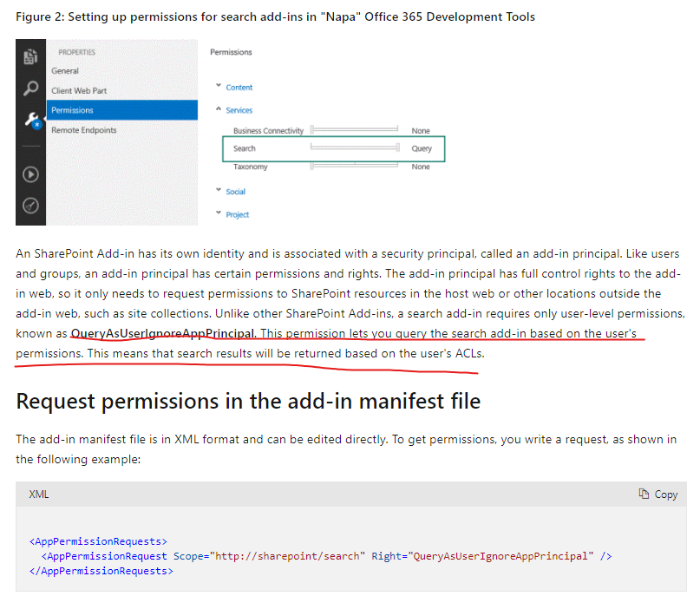The image size is (700, 596).
Task: Click the magnifier search icon in sidebar
Action: pyautogui.click(x=30, y=88)
